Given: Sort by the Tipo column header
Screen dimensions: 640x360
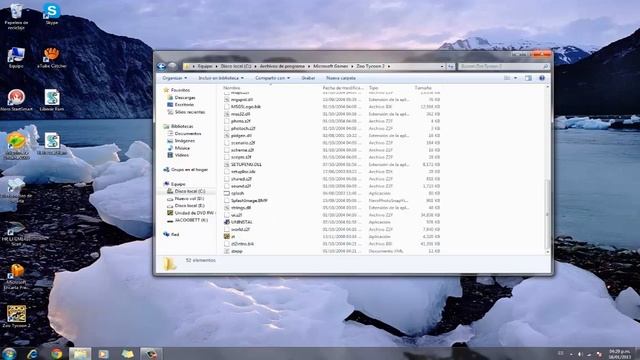Looking at the screenshot, I should [x=373, y=88].
